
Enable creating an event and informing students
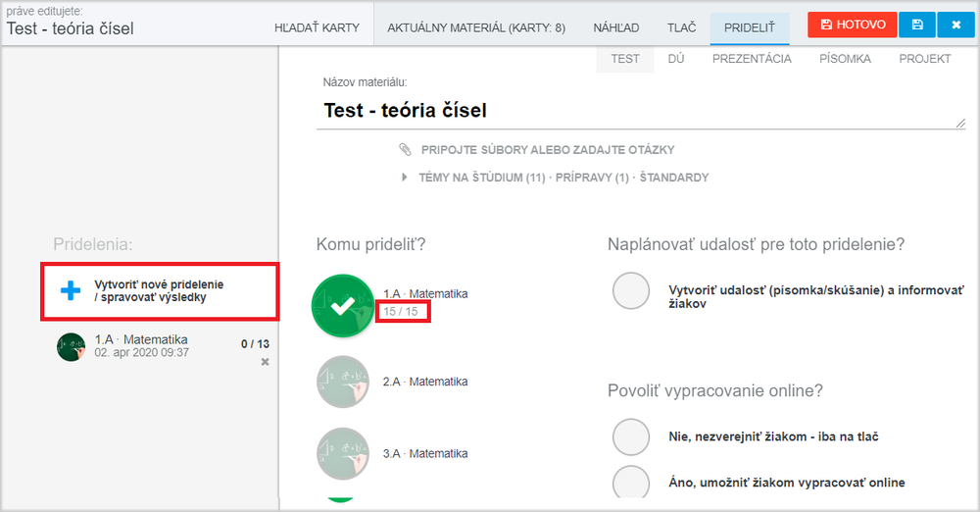[631, 290]
